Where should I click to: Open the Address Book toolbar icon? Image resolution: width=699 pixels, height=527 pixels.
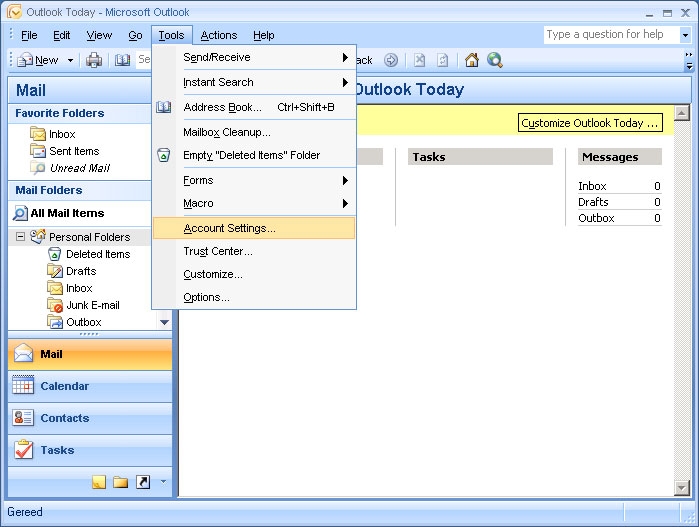pos(122,60)
